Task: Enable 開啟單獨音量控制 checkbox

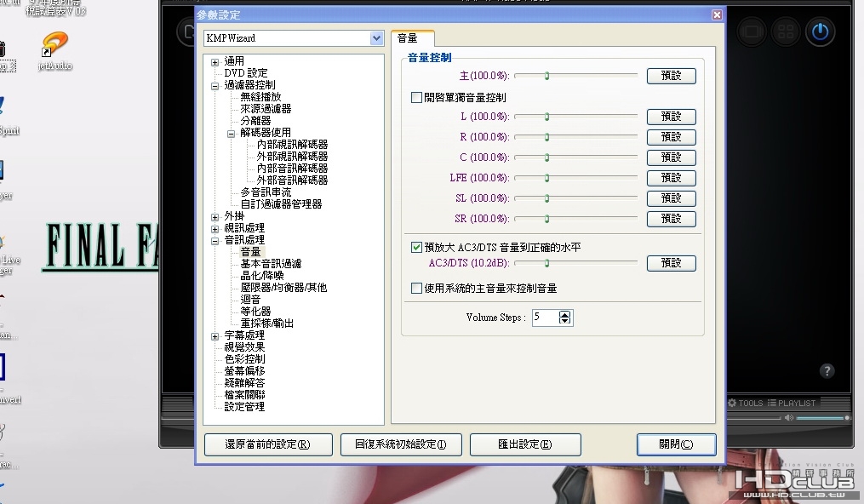Action: [416, 98]
